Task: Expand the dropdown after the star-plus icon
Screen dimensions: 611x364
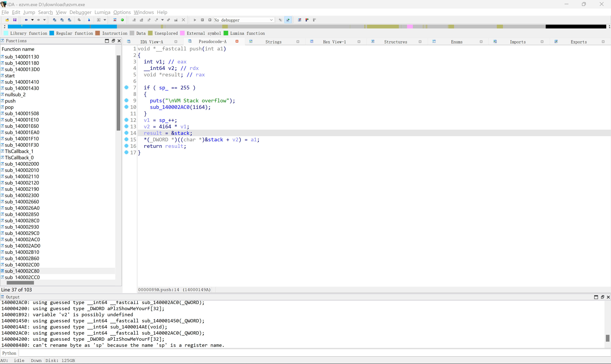Action: click(162, 20)
